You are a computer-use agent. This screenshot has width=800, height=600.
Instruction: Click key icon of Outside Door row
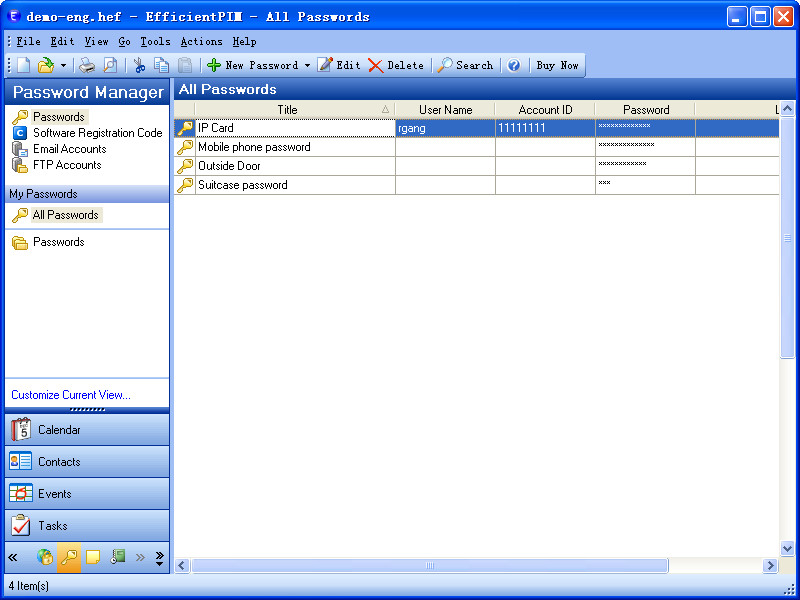(185, 166)
